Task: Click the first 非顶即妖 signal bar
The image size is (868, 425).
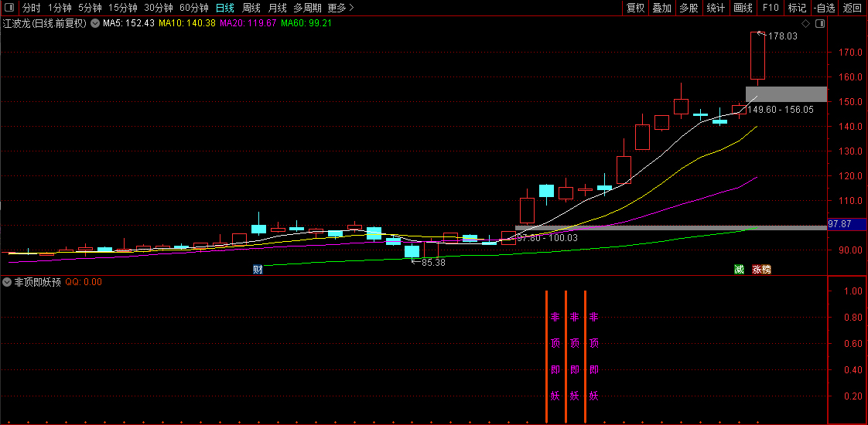Action: click(x=547, y=356)
